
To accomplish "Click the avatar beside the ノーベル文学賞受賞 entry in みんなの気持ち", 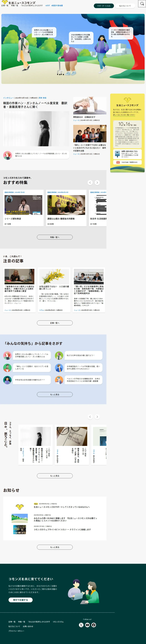I will pos(7,356).
